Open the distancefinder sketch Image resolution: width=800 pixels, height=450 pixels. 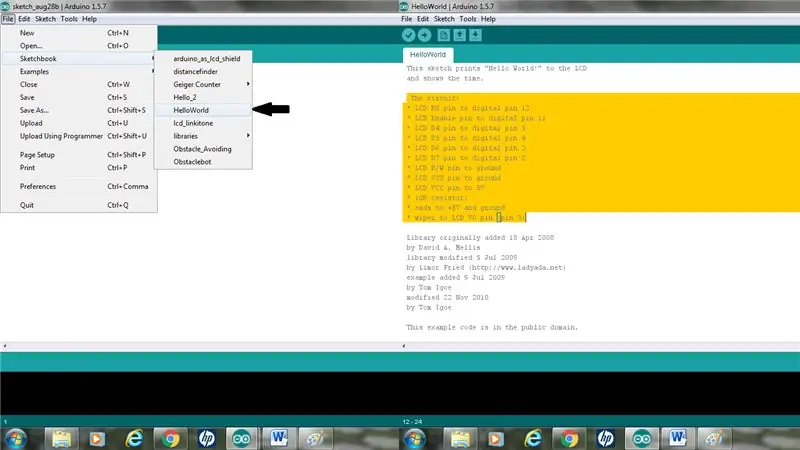click(203, 71)
